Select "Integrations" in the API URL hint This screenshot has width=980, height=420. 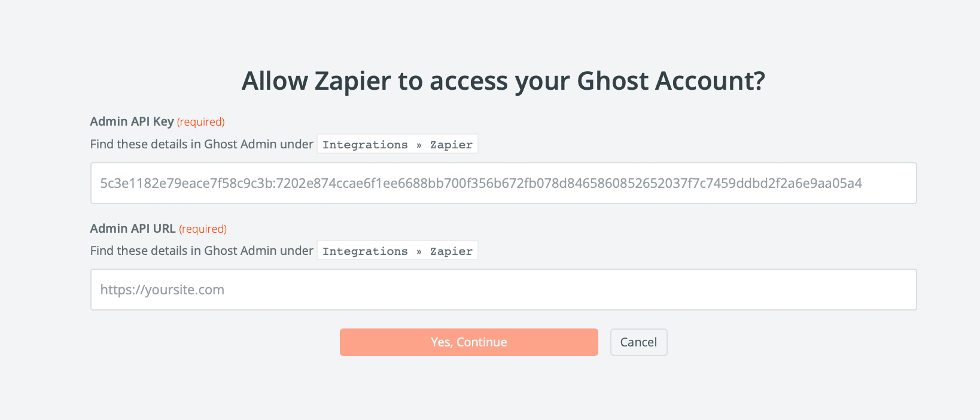[x=365, y=251]
